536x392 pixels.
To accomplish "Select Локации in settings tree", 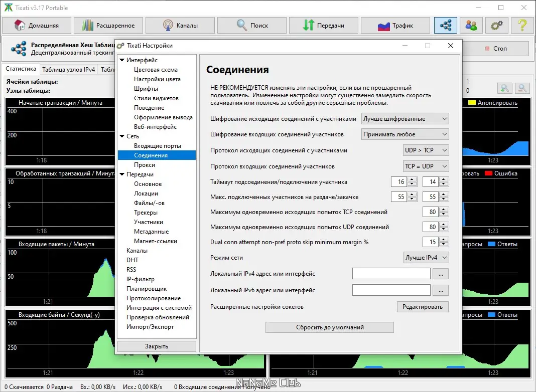I will [146, 193].
